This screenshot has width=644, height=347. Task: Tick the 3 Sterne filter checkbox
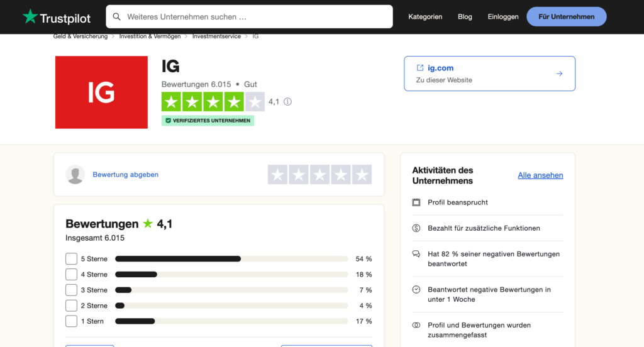coord(72,290)
